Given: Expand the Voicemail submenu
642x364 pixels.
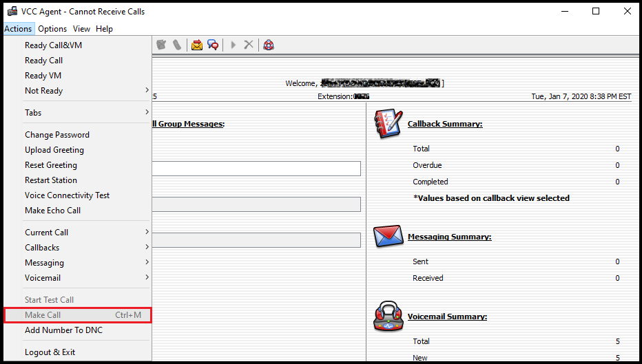Looking at the screenshot, I should (87, 278).
